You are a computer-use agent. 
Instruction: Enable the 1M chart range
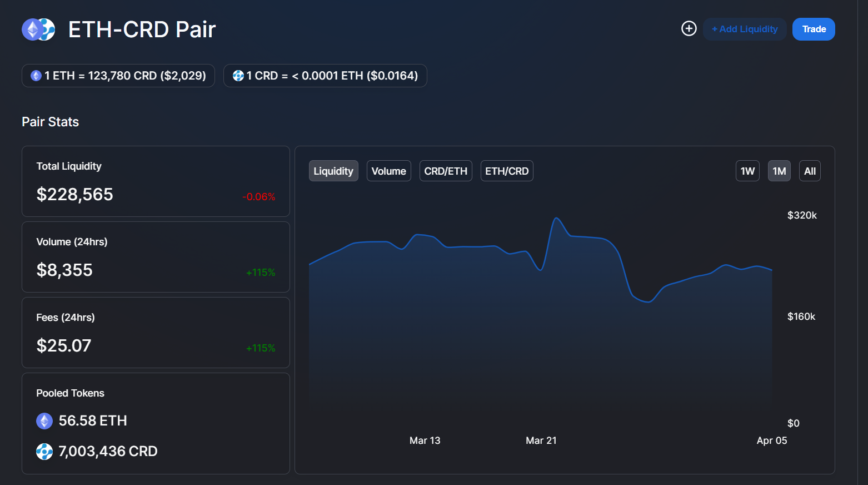pyautogui.click(x=779, y=171)
